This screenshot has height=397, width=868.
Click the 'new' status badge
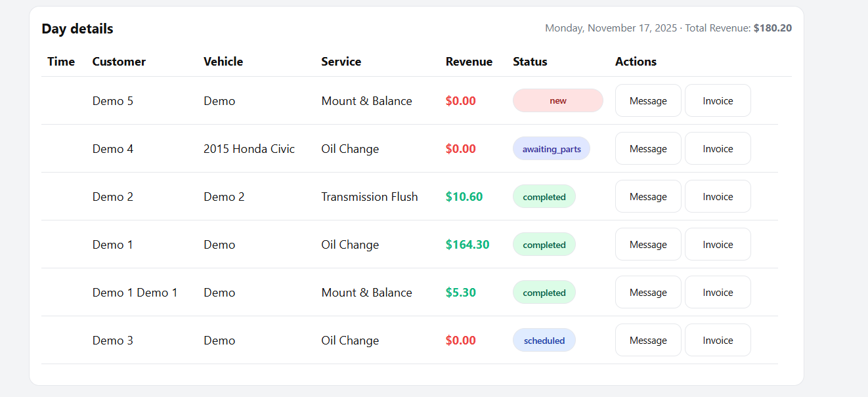557,100
